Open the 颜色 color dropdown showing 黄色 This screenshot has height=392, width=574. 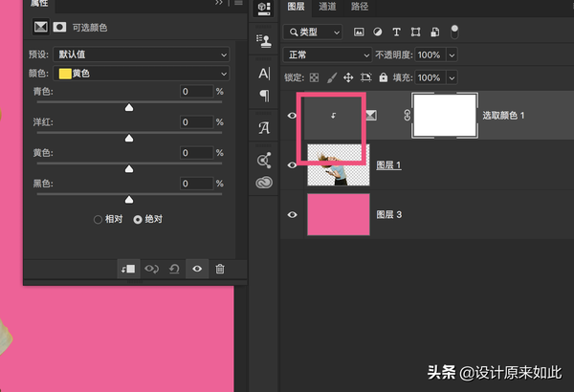141,73
